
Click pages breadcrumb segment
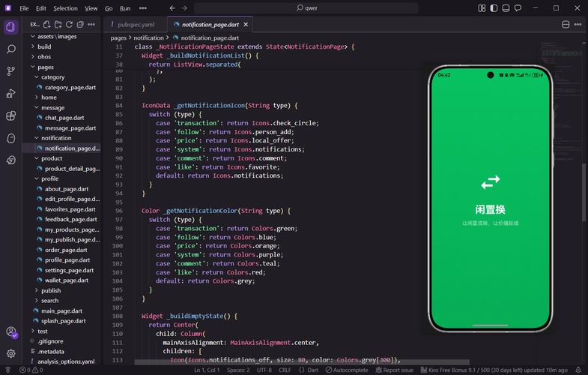click(118, 38)
